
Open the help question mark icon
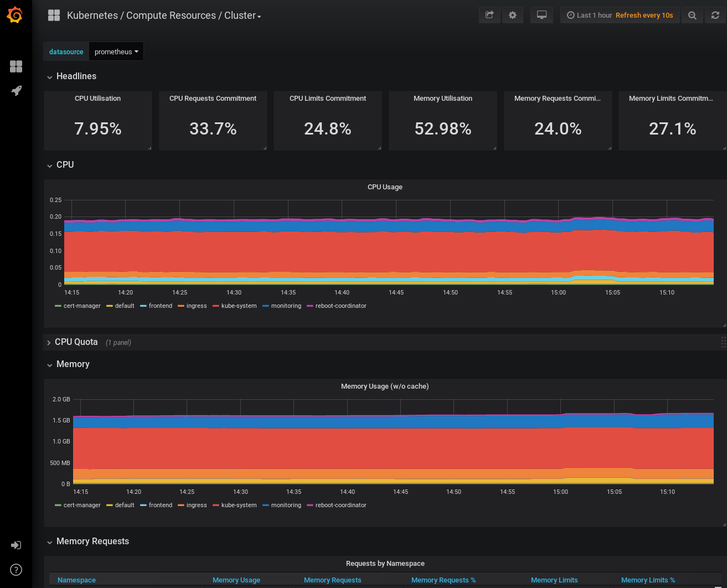16,570
